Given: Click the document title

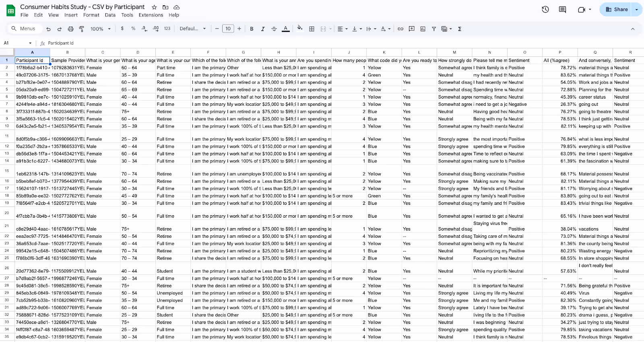Looking at the screenshot, I should pyautogui.click(x=83, y=7).
